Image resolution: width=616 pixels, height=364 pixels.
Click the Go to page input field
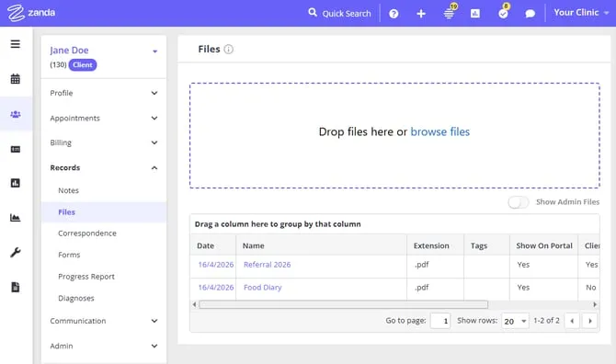click(440, 321)
